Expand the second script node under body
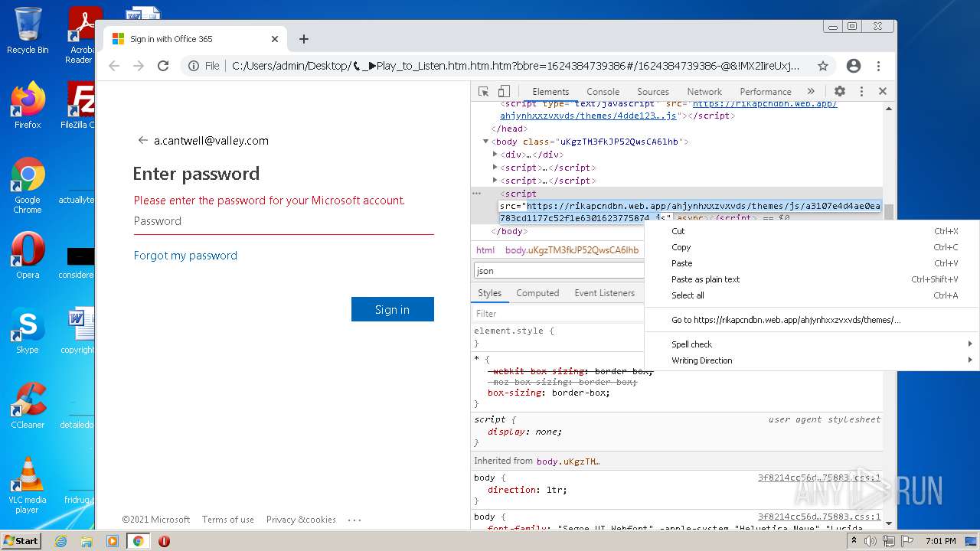The width and height of the screenshot is (980, 551). point(495,181)
